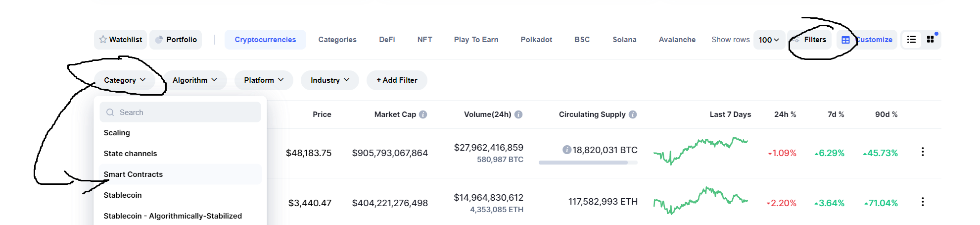This screenshot has height=225, width=980.
Task: Switch to list view layout
Action: coord(911,40)
